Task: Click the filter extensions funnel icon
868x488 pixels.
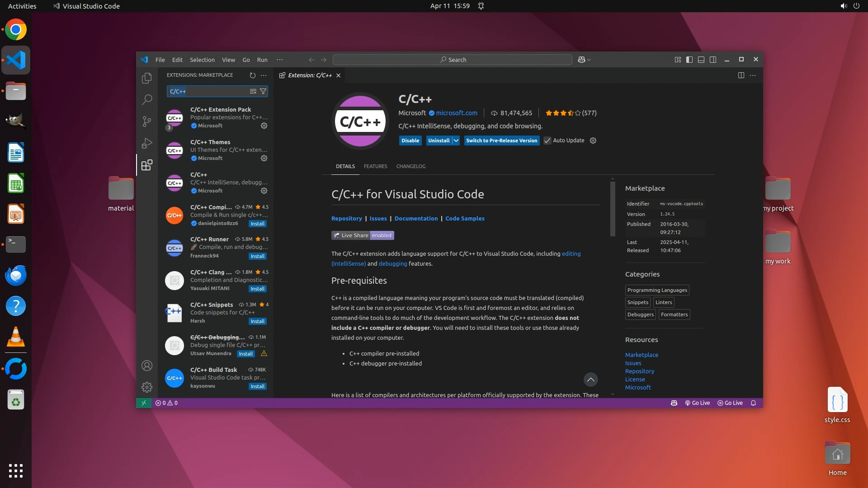Action: pos(263,91)
